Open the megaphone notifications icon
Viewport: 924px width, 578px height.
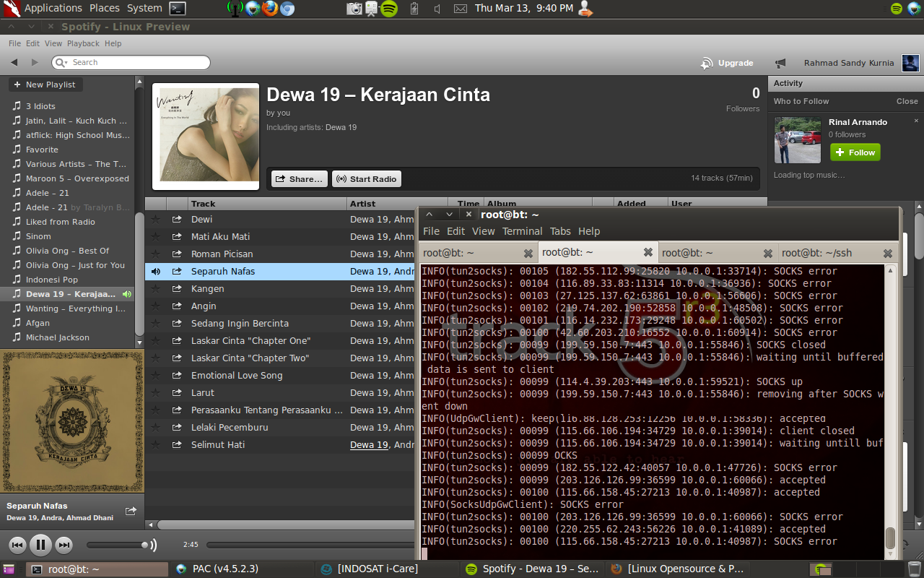point(780,64)
